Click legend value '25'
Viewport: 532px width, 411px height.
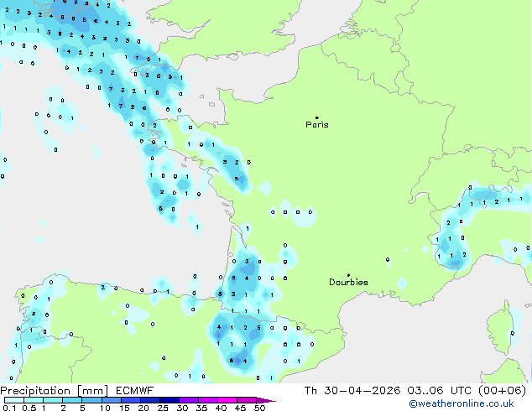pos(163,408)
